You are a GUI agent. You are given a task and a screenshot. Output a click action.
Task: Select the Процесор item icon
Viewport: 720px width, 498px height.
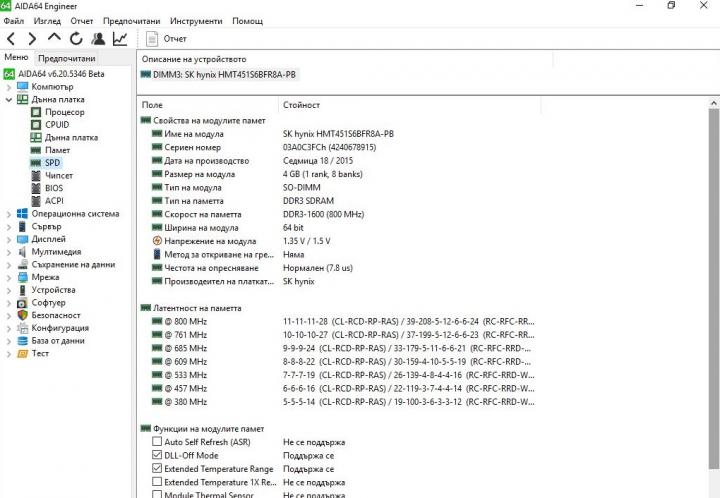(36, 112)
